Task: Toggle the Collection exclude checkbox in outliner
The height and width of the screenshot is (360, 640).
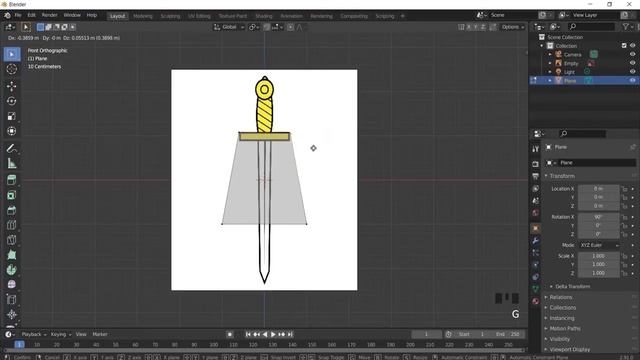Action: pos(624,46)
